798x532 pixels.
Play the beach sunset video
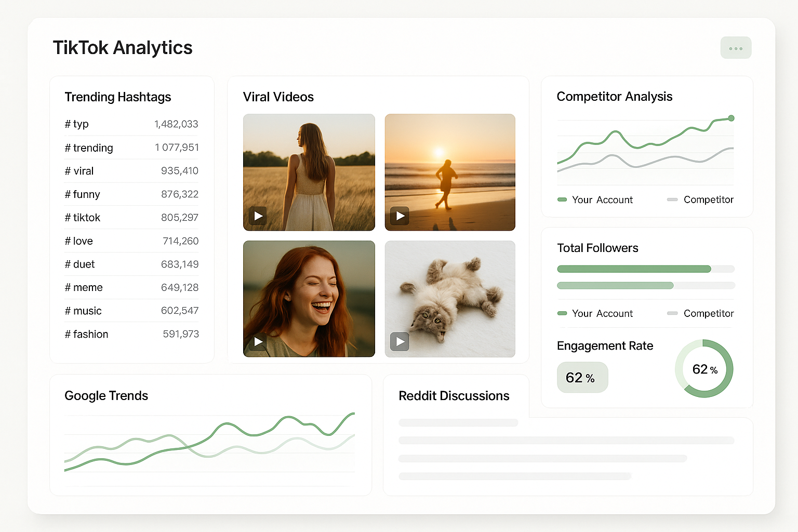(x=399, y=216)
